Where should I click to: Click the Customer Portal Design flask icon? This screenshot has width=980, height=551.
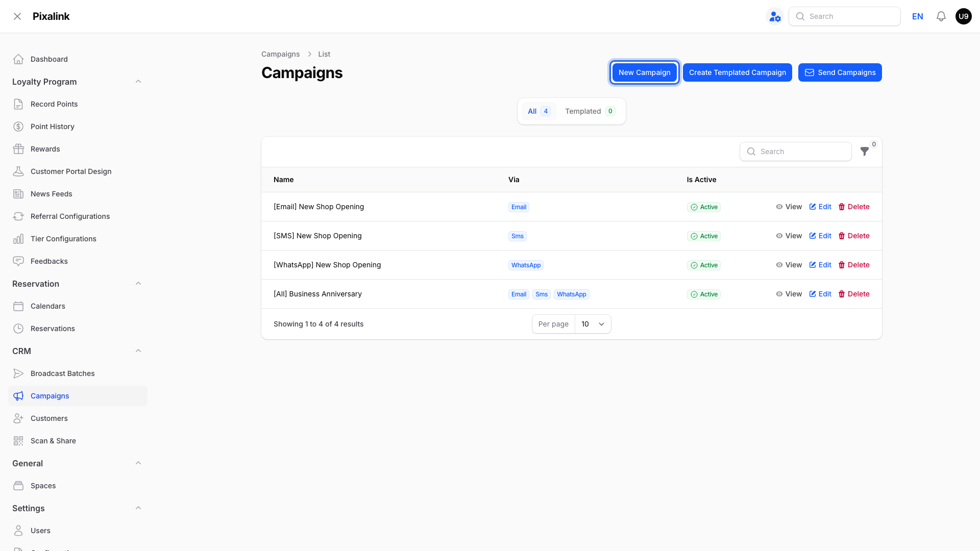pyautogui.click(x=18, y=171)
